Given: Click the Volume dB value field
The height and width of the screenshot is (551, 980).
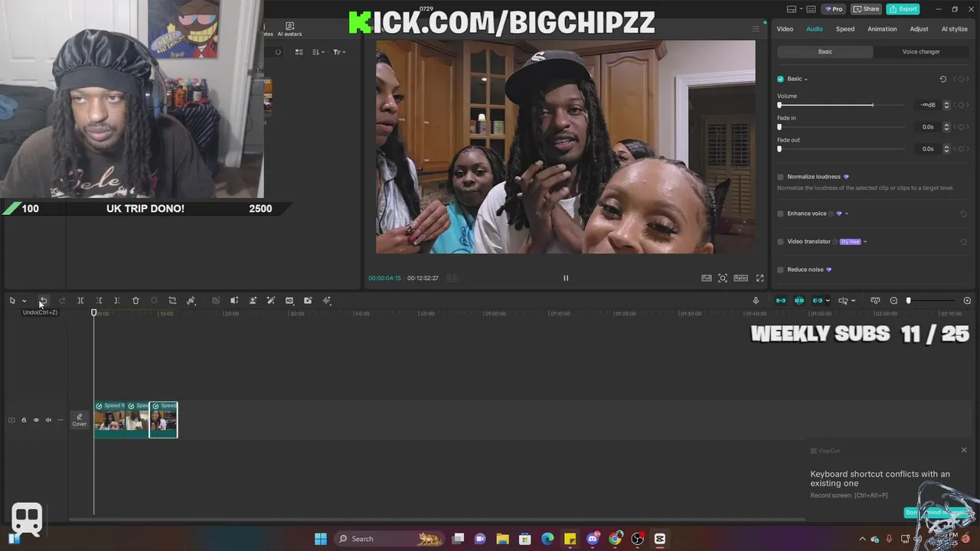Looking at the screenshot, I should tap(929, 105).
